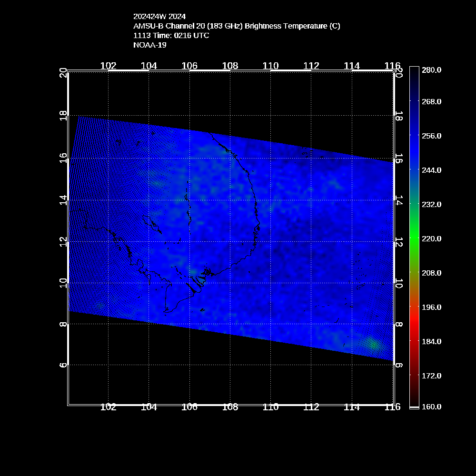476x476 pixels.
Task: Click longitude label 104 on top axis
Action: click(149, 66)
